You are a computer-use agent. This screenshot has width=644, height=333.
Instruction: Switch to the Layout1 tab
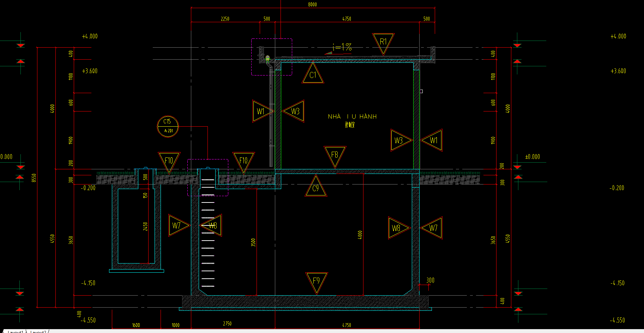coord(15,332)
